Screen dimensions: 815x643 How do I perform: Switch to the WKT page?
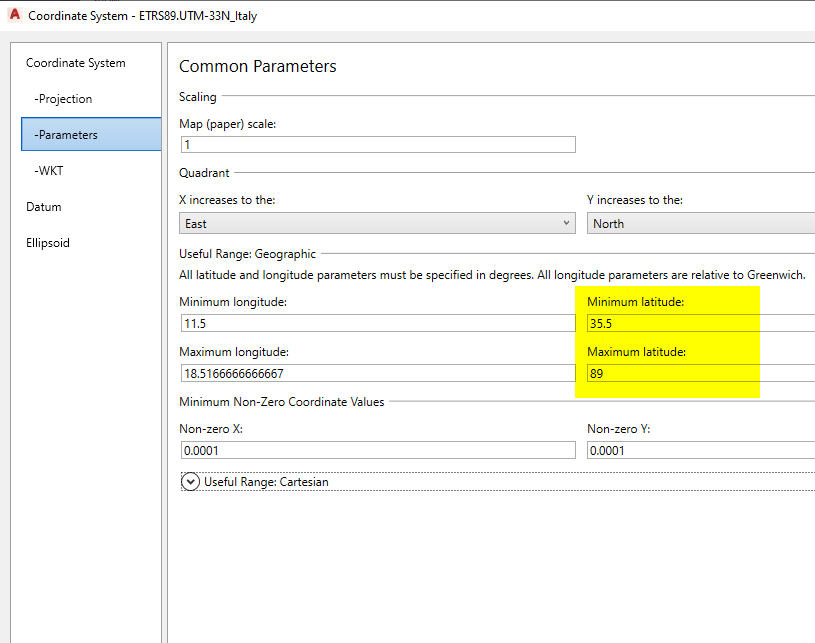pyautogui.click(x=49, y=171)
